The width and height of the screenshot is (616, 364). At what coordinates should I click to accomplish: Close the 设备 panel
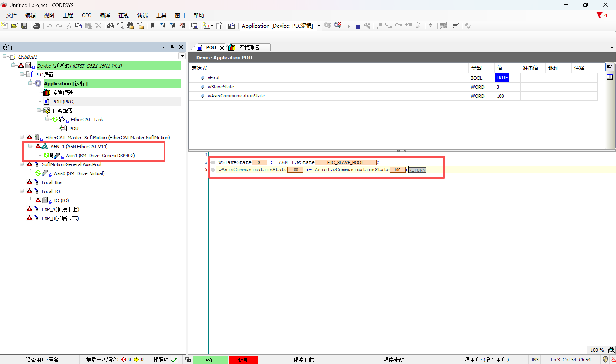pos(181,47)
